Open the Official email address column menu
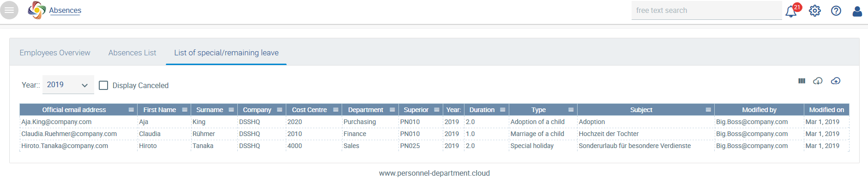This screenshot has width=868, height=190. (x=131, y=110)
